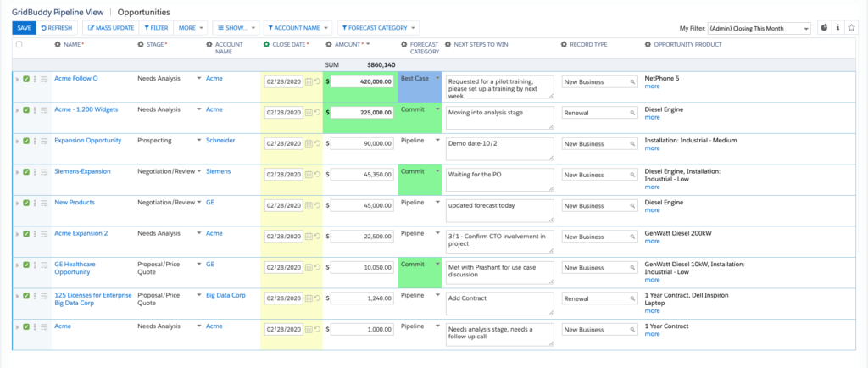Click the Refresh toolbar button
The height and width of the screenshot is (368, 868).
tap(57, 28)
